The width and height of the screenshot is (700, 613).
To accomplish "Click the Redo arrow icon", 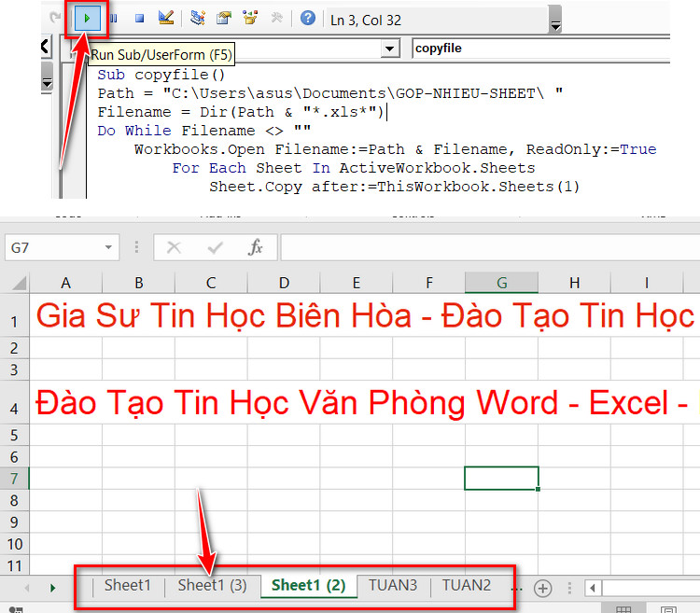I will pos(55,18).
